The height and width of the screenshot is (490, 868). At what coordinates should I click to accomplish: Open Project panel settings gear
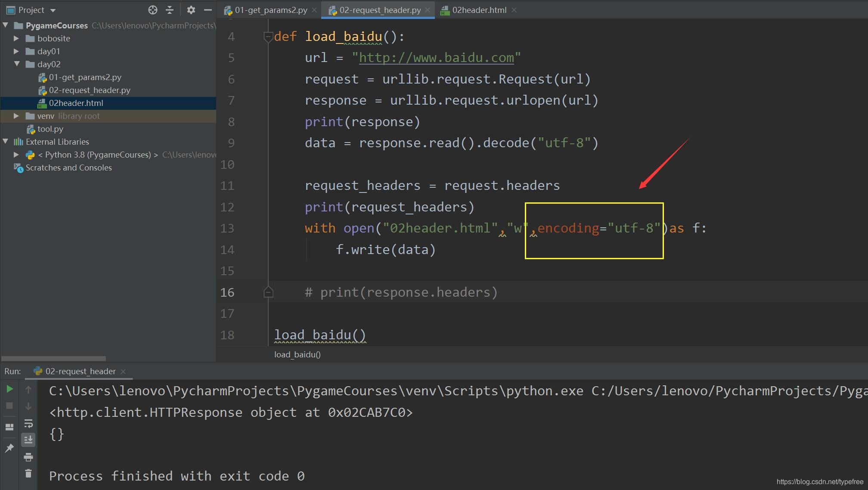tap(191, 10)
